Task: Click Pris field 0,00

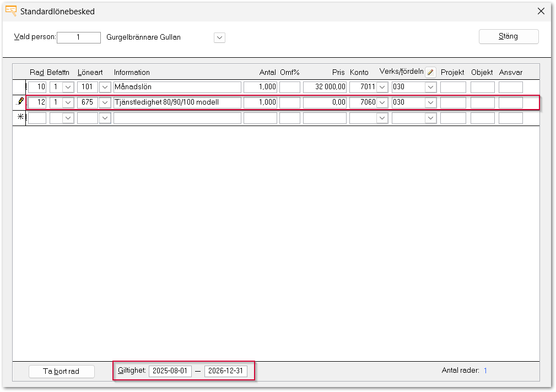Action: [325, 102]
